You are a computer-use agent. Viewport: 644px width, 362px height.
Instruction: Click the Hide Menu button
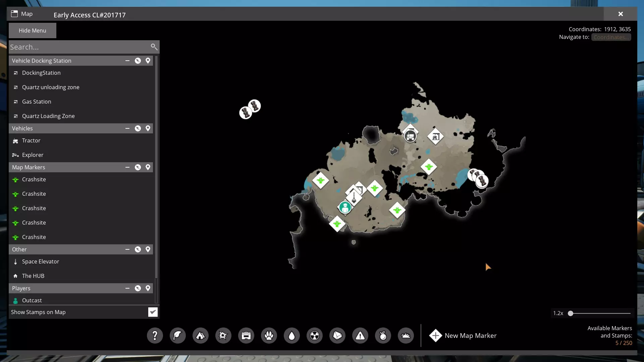point(33,31)
